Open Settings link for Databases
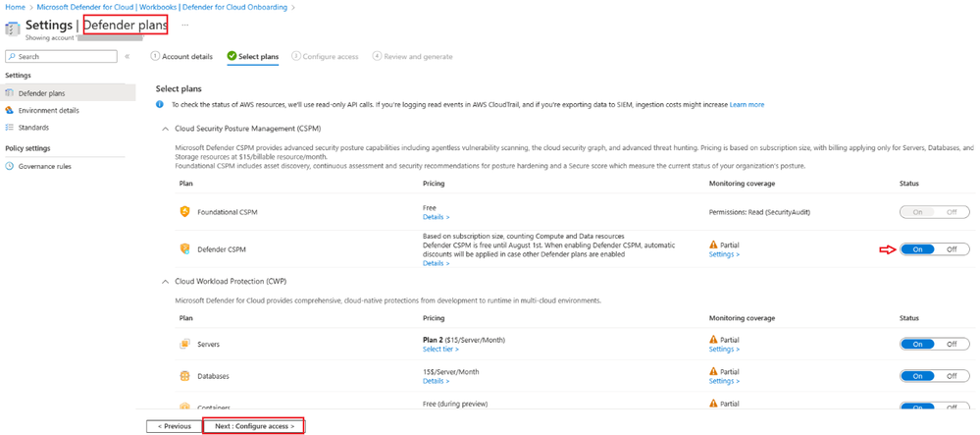980x435 pixels. click(x=724, y=381)
